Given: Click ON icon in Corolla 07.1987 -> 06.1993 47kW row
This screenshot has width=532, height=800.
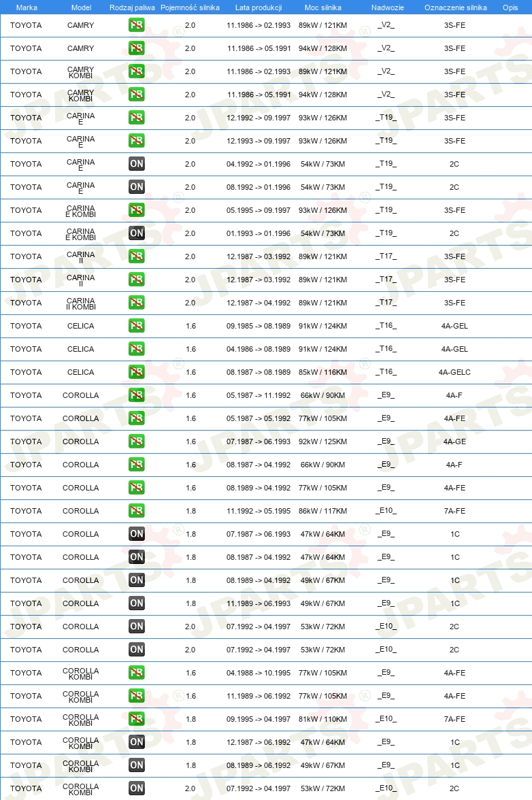Looking at the screenshot, I should [x=136, y=533].
